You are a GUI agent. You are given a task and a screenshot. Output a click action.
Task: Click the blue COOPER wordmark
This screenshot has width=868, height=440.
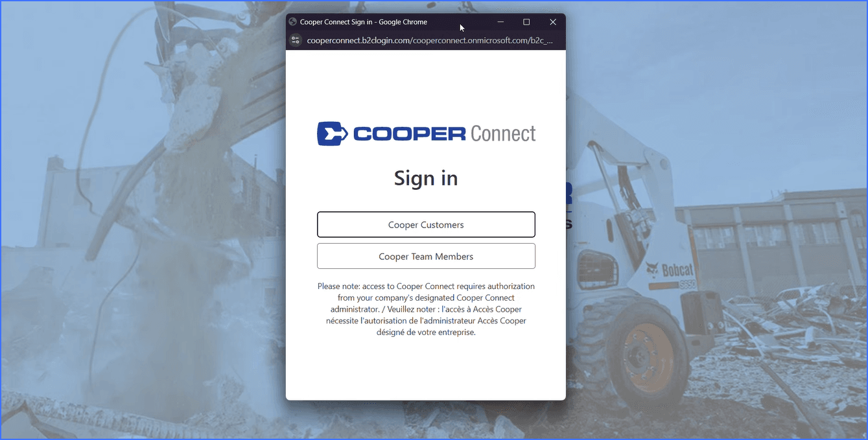pyautogui.click(x=410, y=133)
